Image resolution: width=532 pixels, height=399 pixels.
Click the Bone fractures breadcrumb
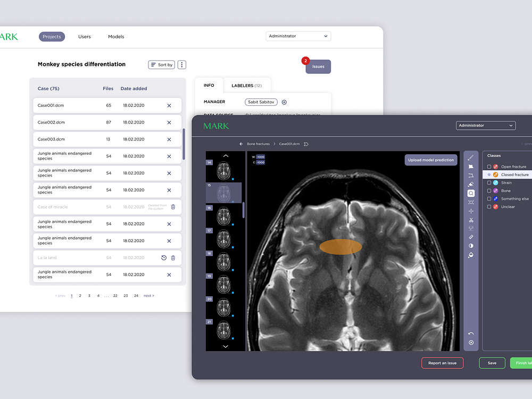pyautogui.click(x=258, y=144)
